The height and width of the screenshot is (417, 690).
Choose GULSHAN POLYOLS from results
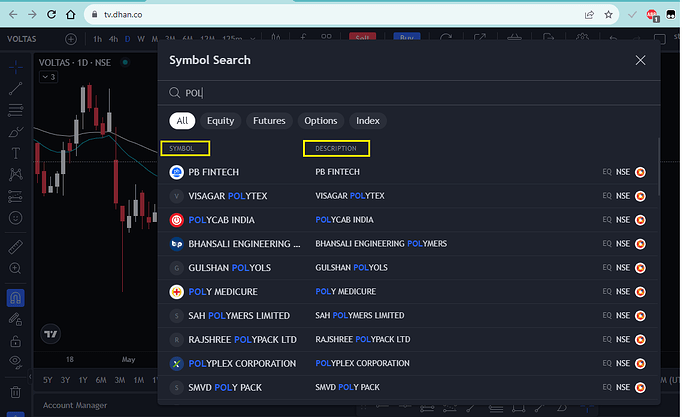408,267
